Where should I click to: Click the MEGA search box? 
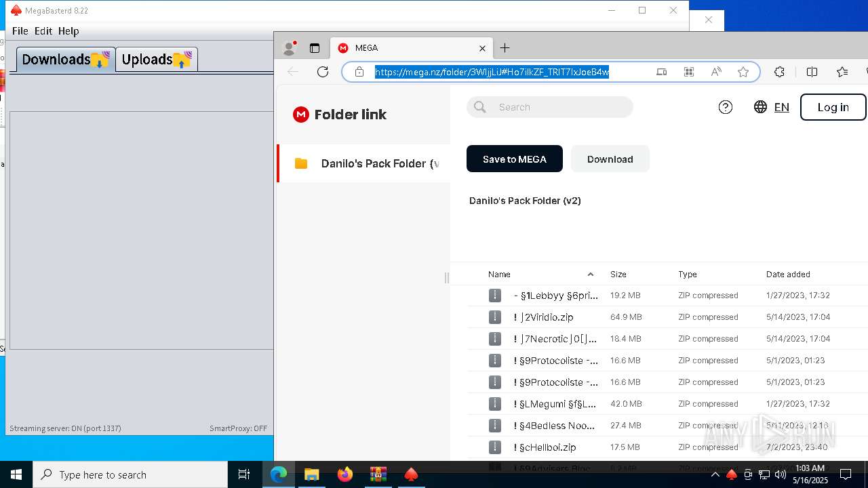550,107
